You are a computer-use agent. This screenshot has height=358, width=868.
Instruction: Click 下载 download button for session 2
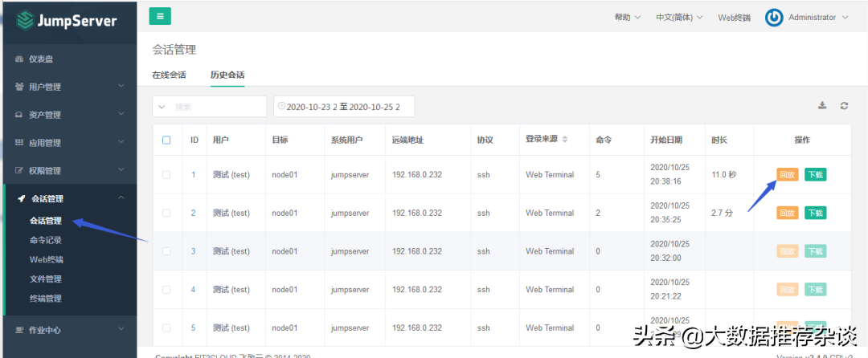coord(815,213)
